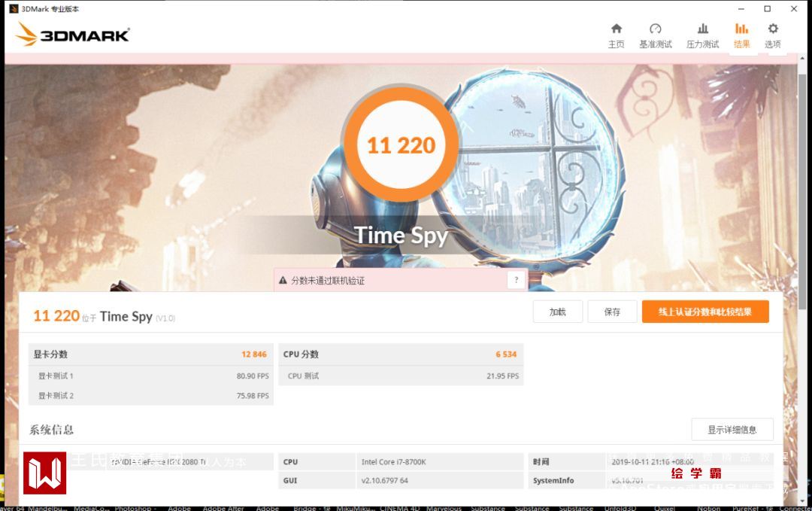This screenshot has height=511, width=812.
Task: Maximize the 3DMark window
Action: [768, 9]
